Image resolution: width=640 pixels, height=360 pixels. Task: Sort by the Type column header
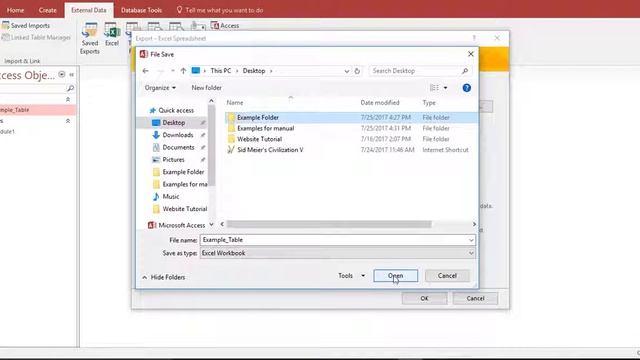pos(429,102)
